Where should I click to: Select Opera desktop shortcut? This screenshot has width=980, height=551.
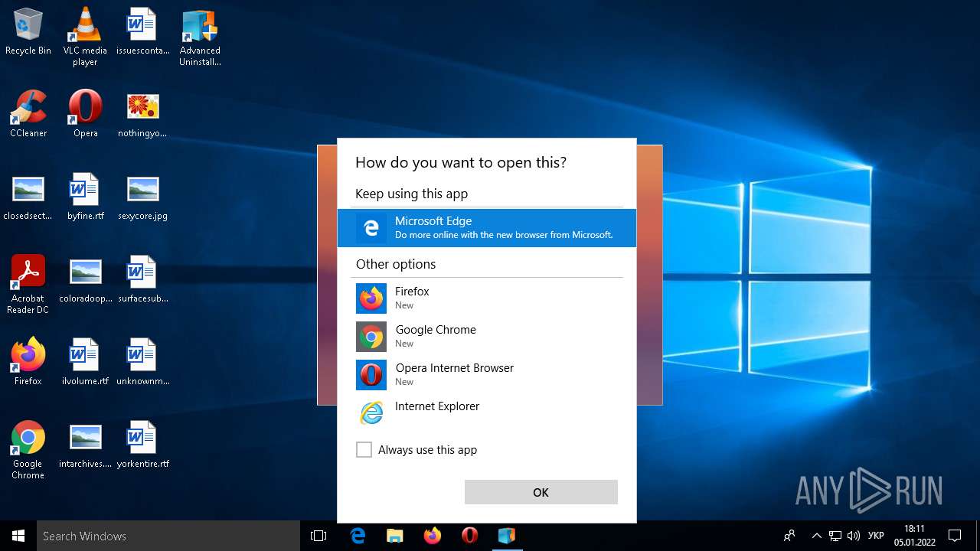point(85,114)
